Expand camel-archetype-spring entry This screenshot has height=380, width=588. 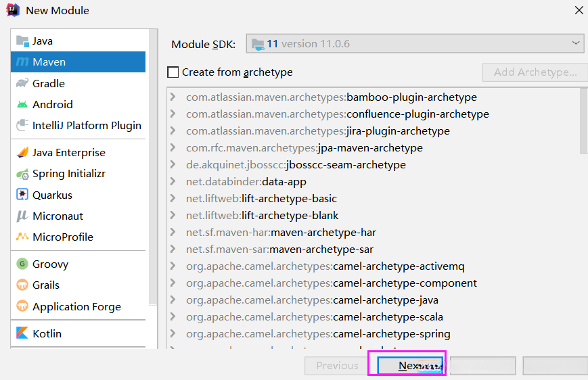point(173,333)
